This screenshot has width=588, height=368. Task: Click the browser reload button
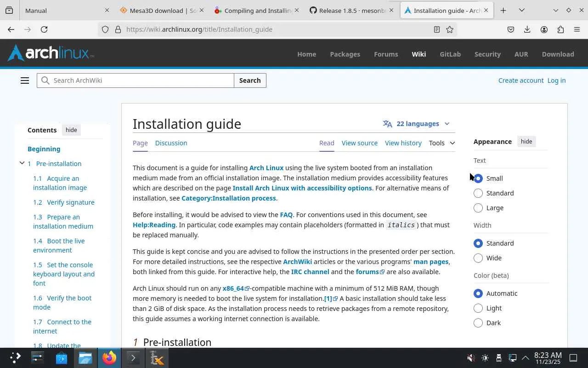coord(44,29)
